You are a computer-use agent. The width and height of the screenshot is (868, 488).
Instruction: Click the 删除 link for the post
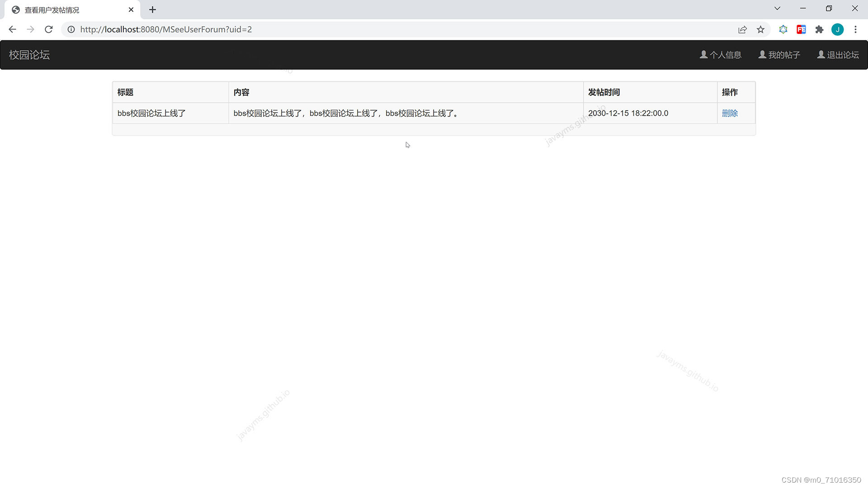click(730, 113)
